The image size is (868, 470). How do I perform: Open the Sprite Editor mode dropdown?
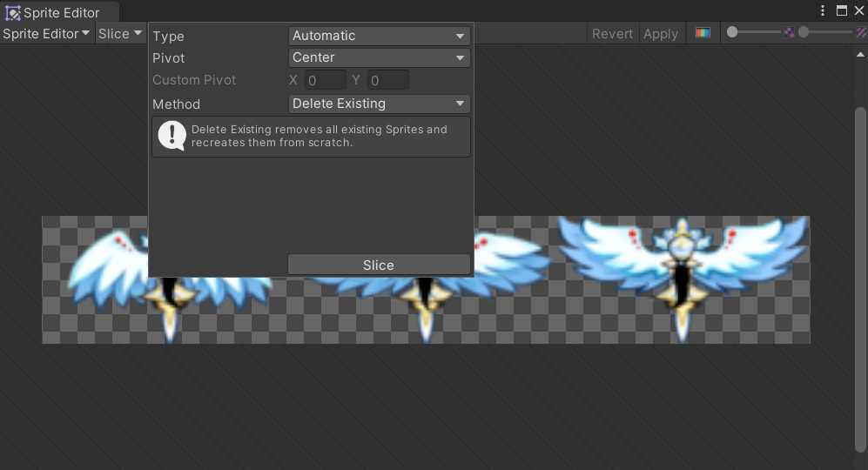pos(46,34)
